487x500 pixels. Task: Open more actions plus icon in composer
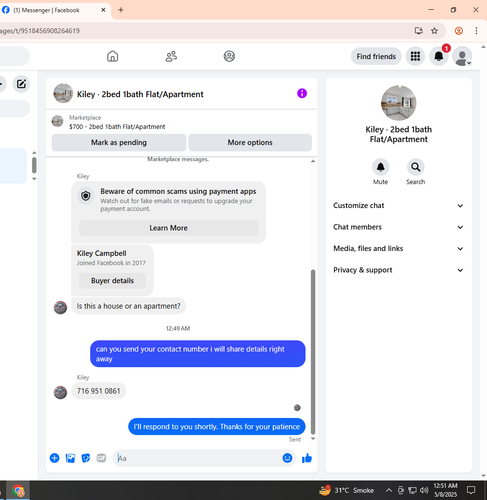(55, 458)
